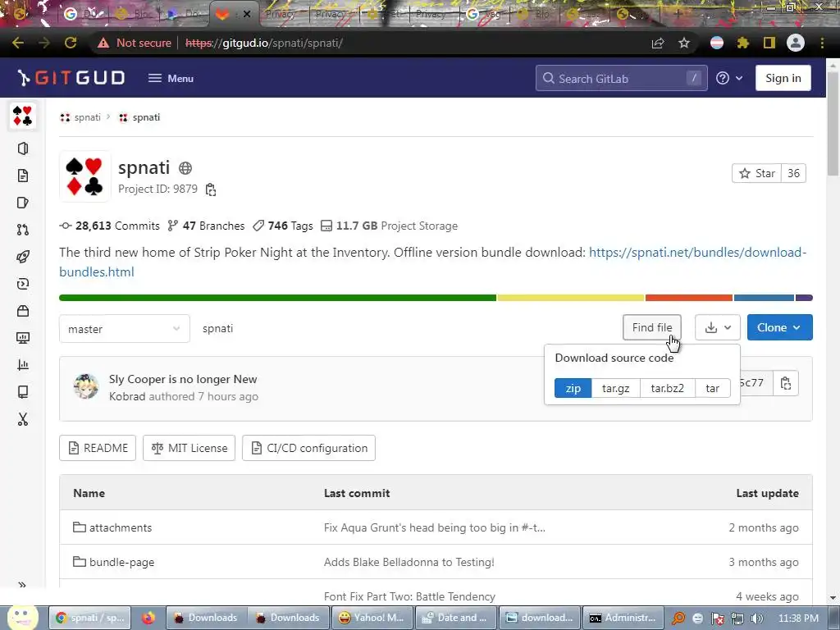Open the Help question mark dropdown
Image resolution: width=840 pixels, height=630 pixels.
729,78
